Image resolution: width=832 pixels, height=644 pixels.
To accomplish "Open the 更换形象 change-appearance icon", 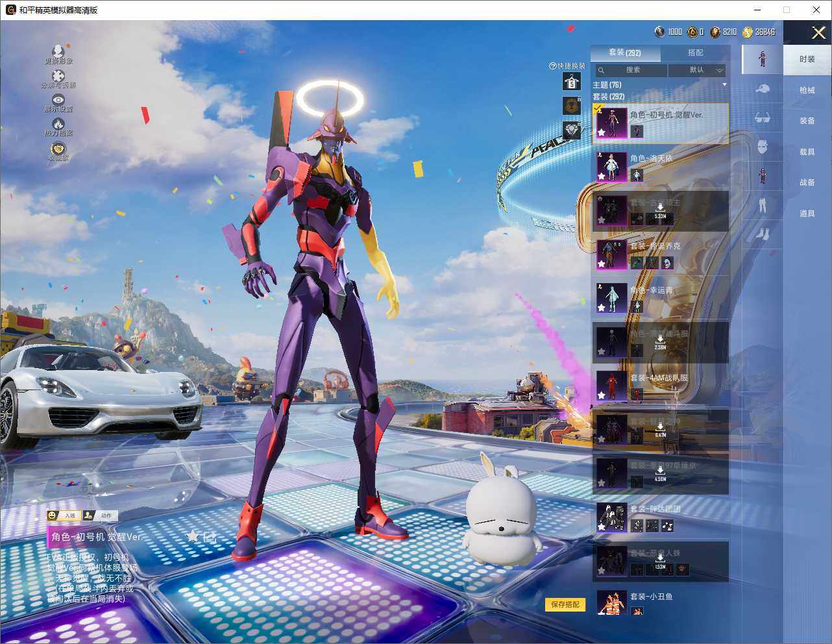I will coord(58,51).
